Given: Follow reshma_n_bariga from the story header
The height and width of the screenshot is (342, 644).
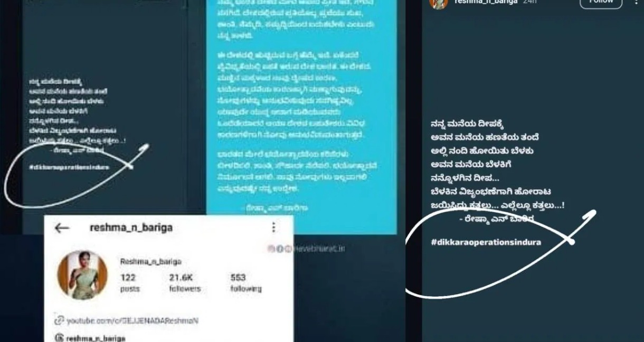Looking at the screenshot, I should (601, 2).
